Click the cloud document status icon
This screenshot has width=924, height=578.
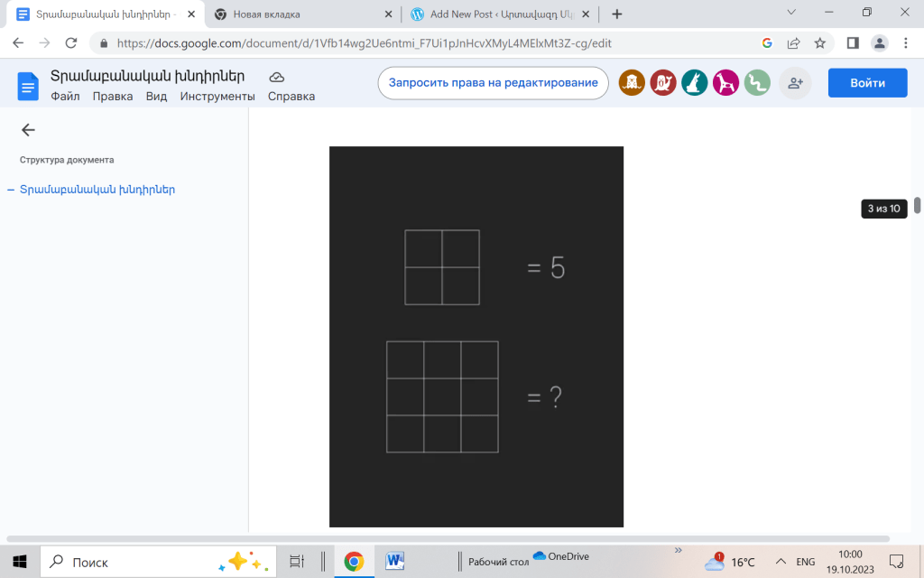coord(277,77)
